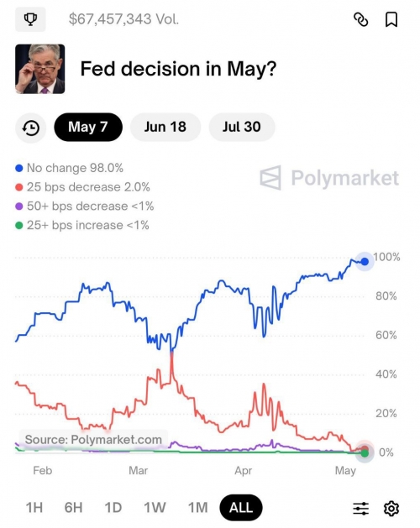This screenshot has width=420, height=528.
Task: Set chart range to 1H
Action: 34,508
